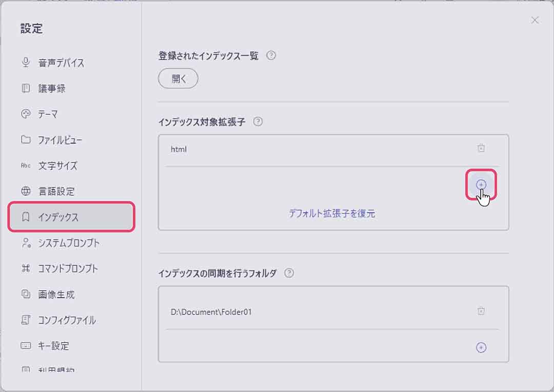Go to the 画像生成 settings
Viewport: 554px width, 392px height.
click(x=56, y=295)
